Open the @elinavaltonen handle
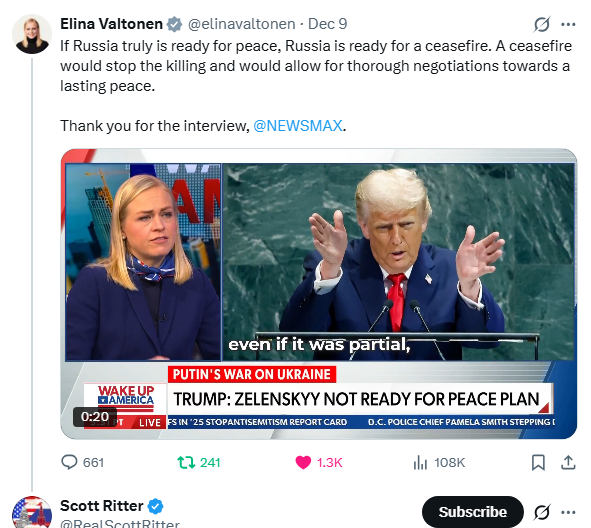Image resolution: width=591 pixels, height=528 pixels. tap(242, 24)
